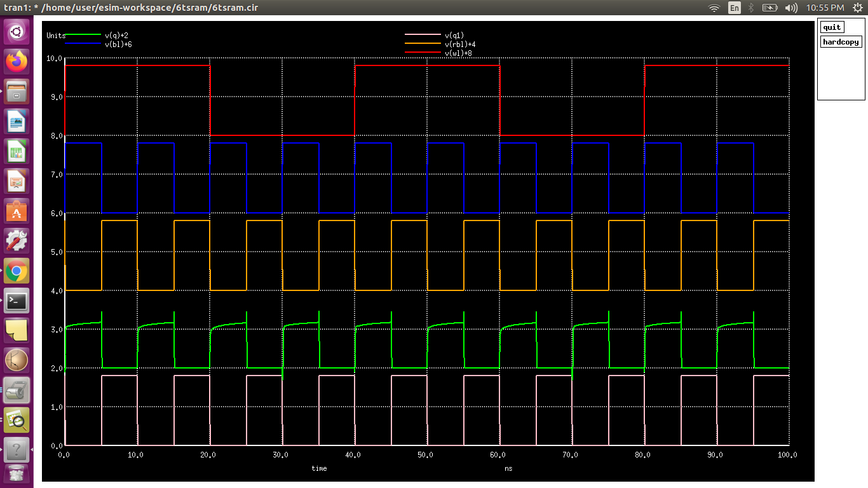Screen dimensions: 868x488
Task: Click the 50.0 ns mark on the time axis
Action: click(x=425, y=454)
